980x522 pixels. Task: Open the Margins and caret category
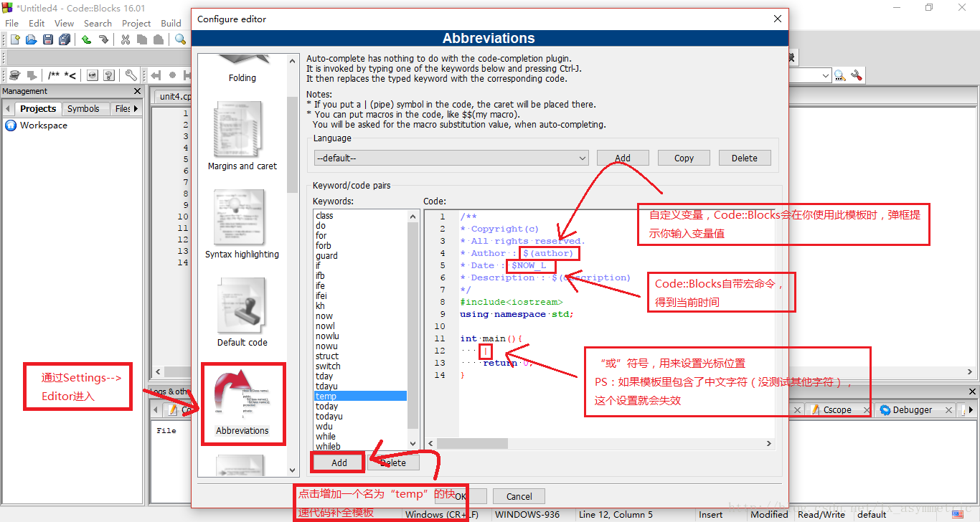click(242, 136)
